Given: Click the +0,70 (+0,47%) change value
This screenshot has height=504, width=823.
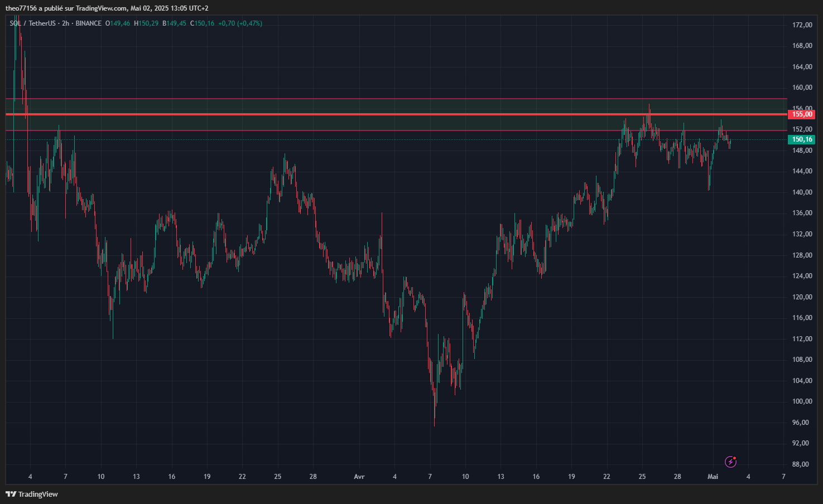Looking at the screenshot, I should click(x=240, y=23).
